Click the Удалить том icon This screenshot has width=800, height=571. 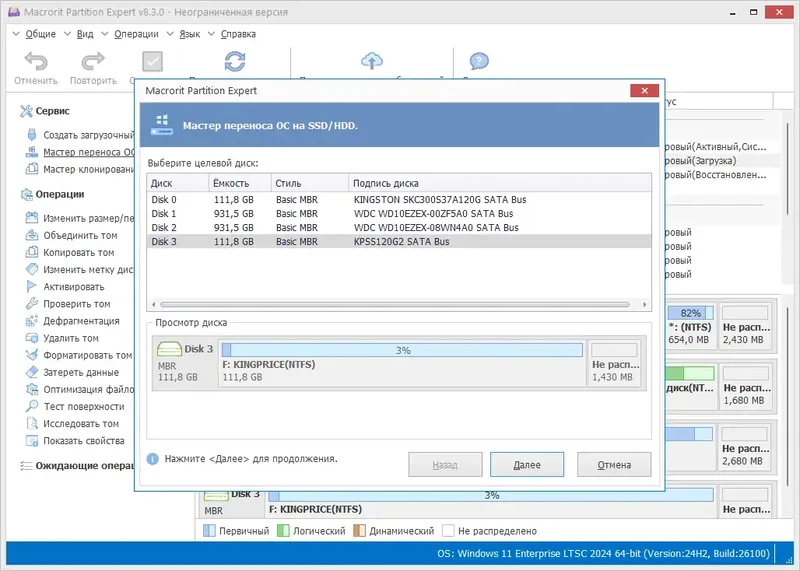32,338
